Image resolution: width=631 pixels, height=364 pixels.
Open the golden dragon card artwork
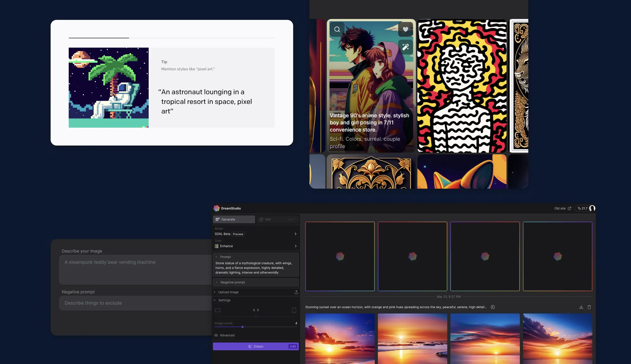tap(519, 86)
